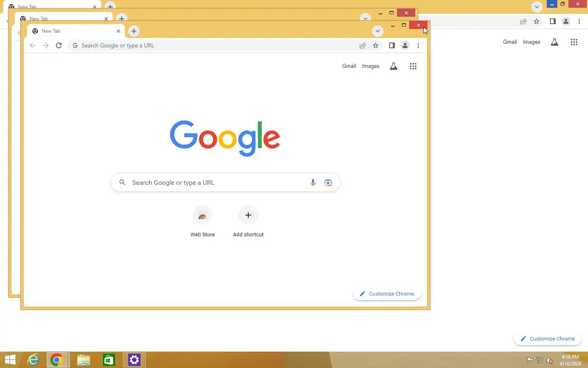
Task: Close the New Tab tab in the middle window
Action: click(106, 18)
